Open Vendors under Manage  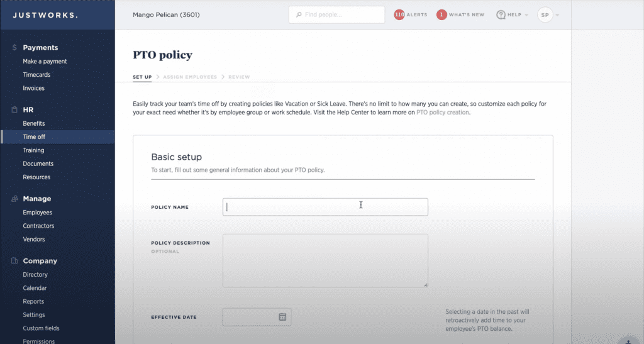point(34,240)
